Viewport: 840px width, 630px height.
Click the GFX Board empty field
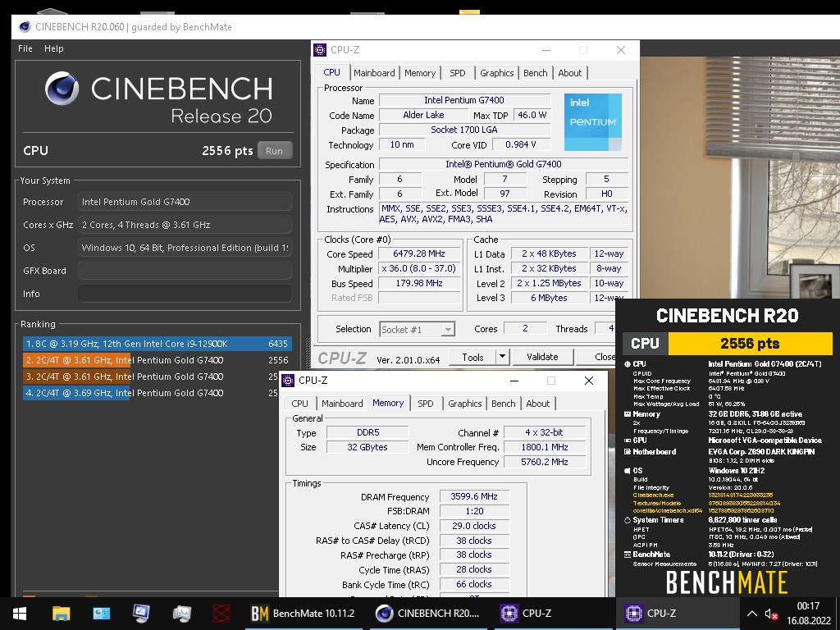(185, 271)
